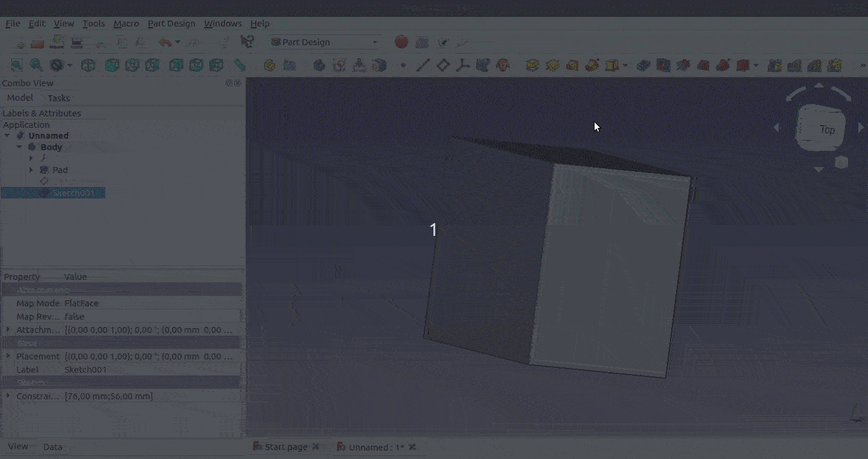The height and width of the screenshot is (459, 868).
Task: Click the Additive Primitive box icon
Action: tap(612, 65)
